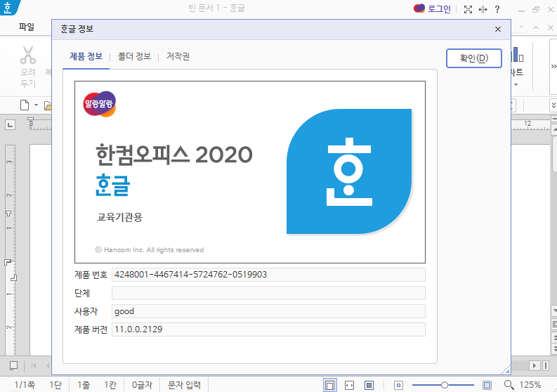557x392 pixels.
Task: Select the 제품 정보 tab
Action: [86, 57]
